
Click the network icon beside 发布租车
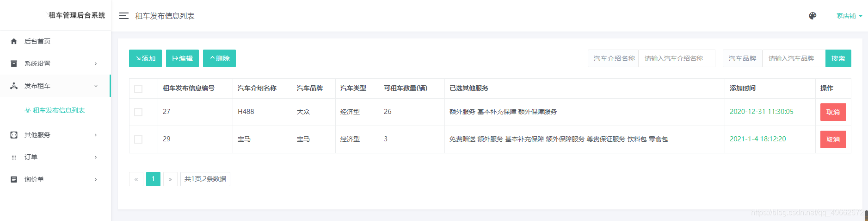click(14, 86)
